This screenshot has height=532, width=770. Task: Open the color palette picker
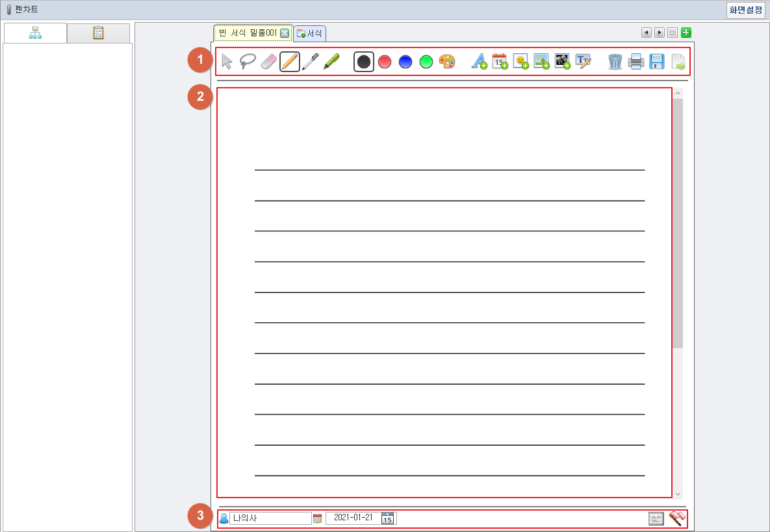click(x=447, y=62)
